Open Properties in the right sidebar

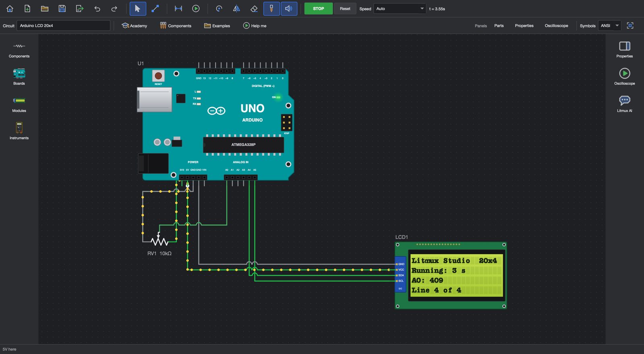[x=625, y=50]
